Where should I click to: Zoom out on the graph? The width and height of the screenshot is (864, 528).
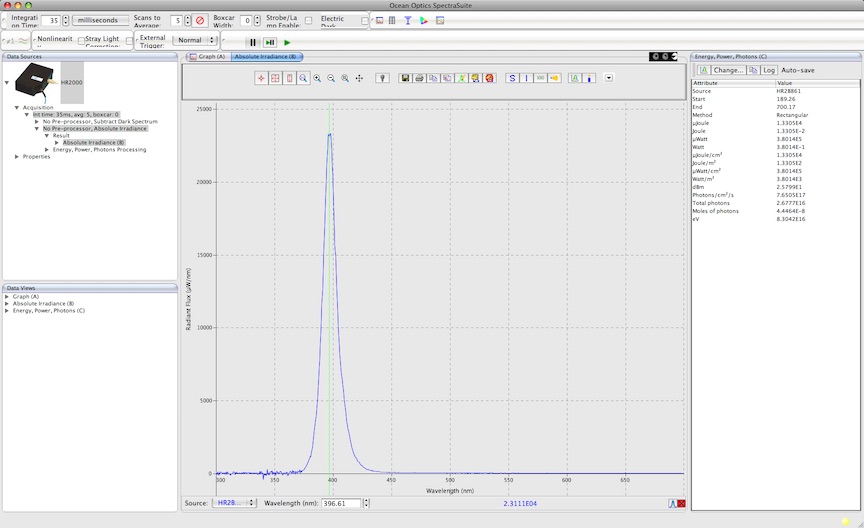(331, 78)
